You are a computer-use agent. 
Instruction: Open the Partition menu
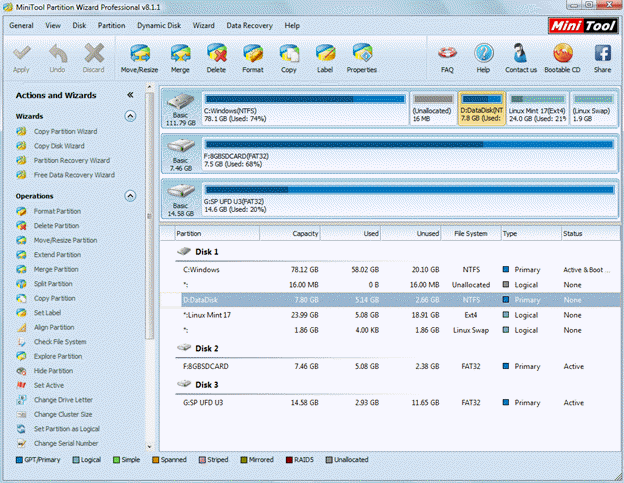(111, 25)
